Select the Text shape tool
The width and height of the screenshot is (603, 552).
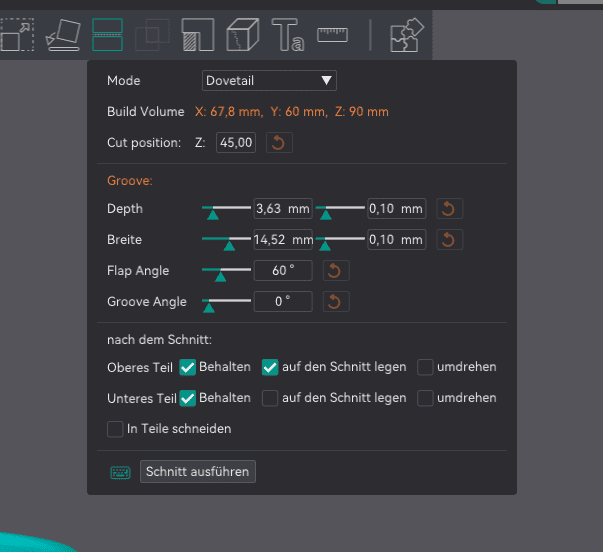point(288,35)
